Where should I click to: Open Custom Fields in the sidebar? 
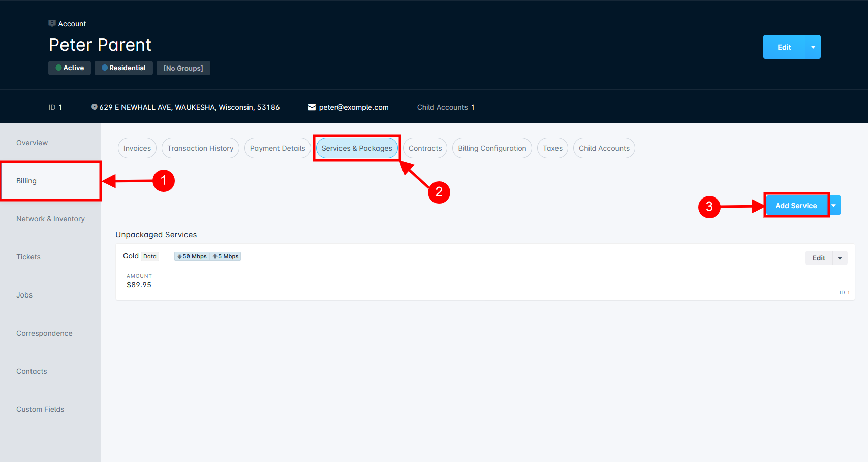tap(50, 409)
